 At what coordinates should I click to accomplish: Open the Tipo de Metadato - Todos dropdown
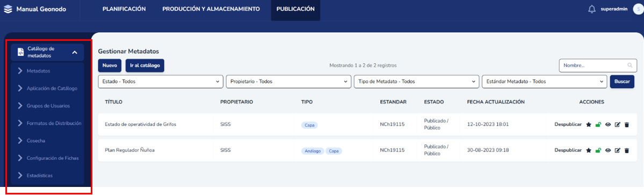click(416, 82)
